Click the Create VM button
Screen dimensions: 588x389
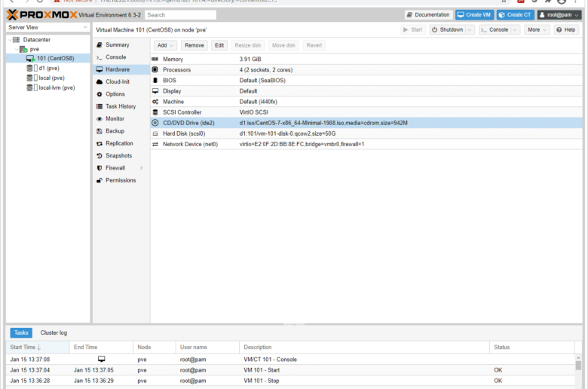pyautogui.click(x=474, y=15)
